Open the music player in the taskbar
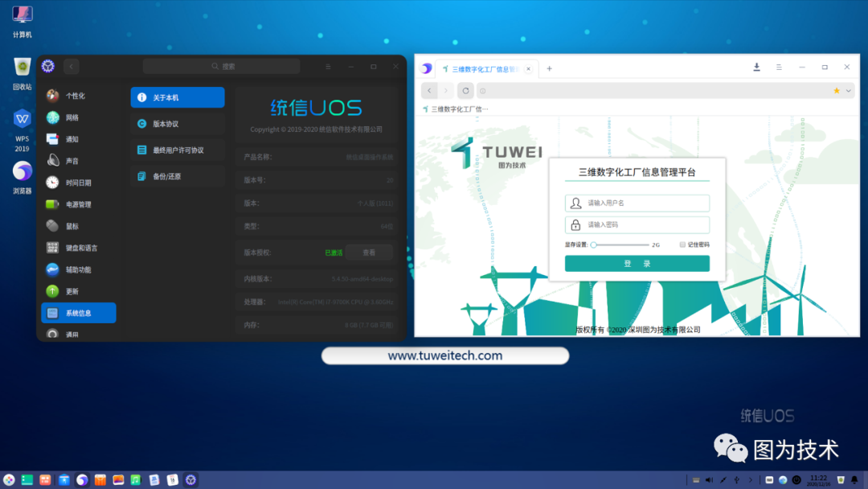868x489 pixels. pos(136,480)
